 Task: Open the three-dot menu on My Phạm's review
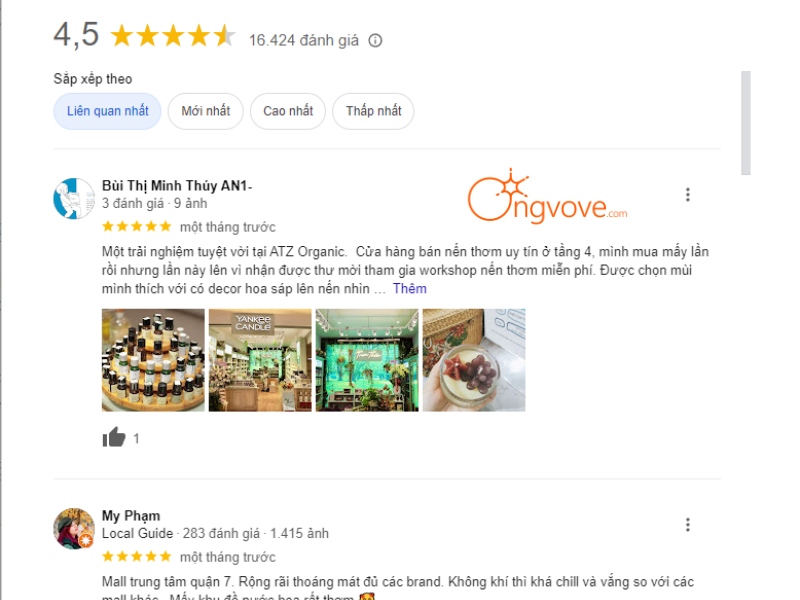[687, 524]
